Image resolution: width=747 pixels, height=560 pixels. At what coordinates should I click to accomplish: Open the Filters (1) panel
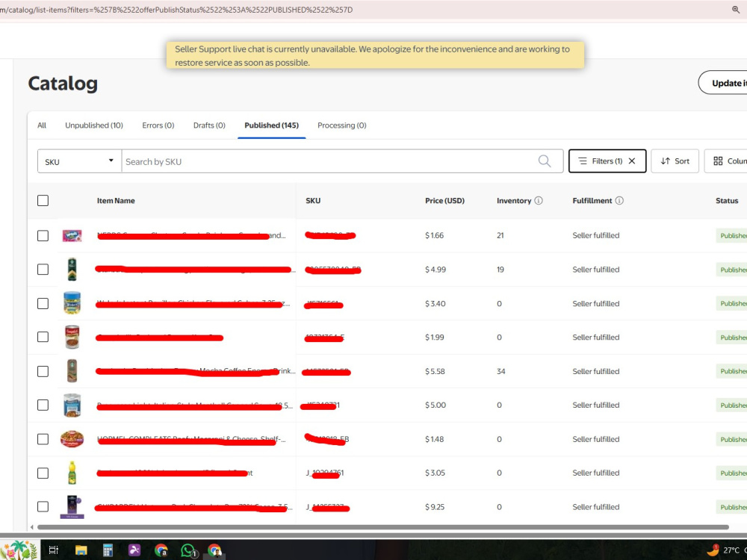pyautogui.click(x=601, y=161)
